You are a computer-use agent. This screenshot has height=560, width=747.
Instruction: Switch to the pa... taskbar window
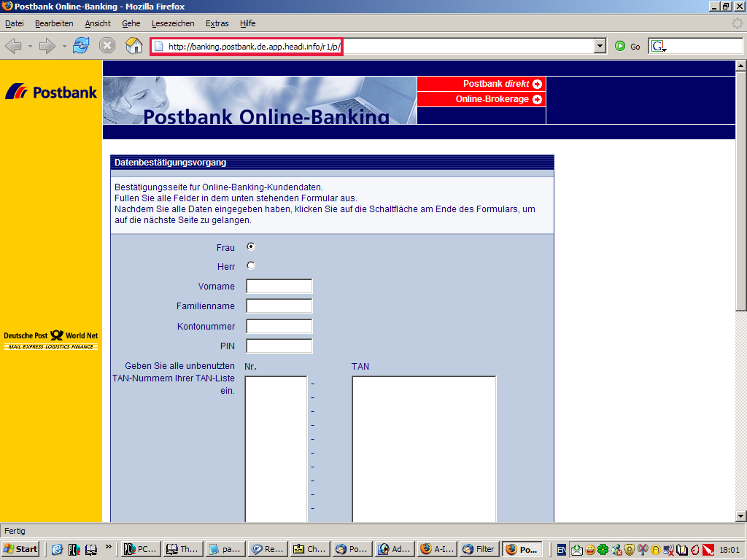point(225,550)
